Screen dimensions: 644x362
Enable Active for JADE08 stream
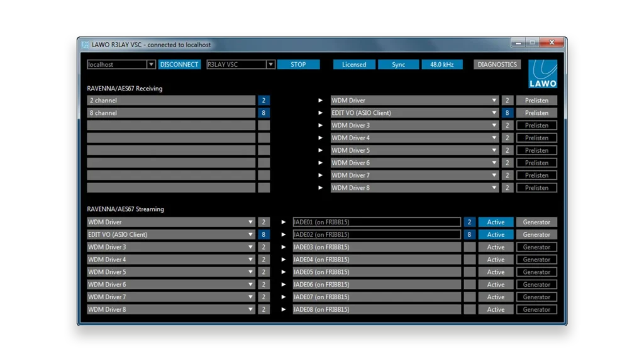[496, 309]
